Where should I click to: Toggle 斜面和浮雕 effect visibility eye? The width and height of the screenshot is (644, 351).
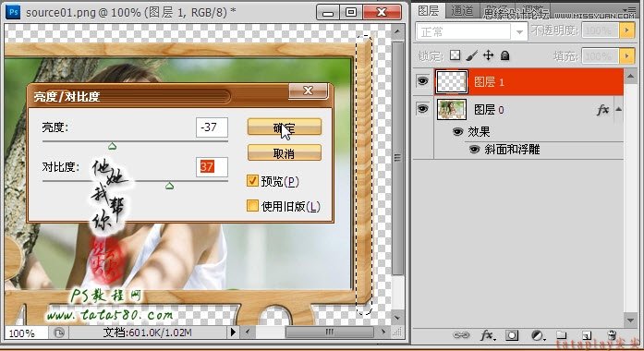[474, 149]
